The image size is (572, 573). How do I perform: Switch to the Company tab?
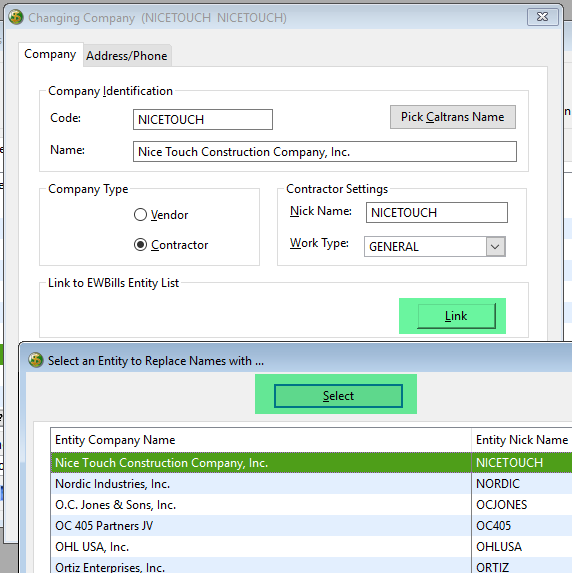pos(50,54)
